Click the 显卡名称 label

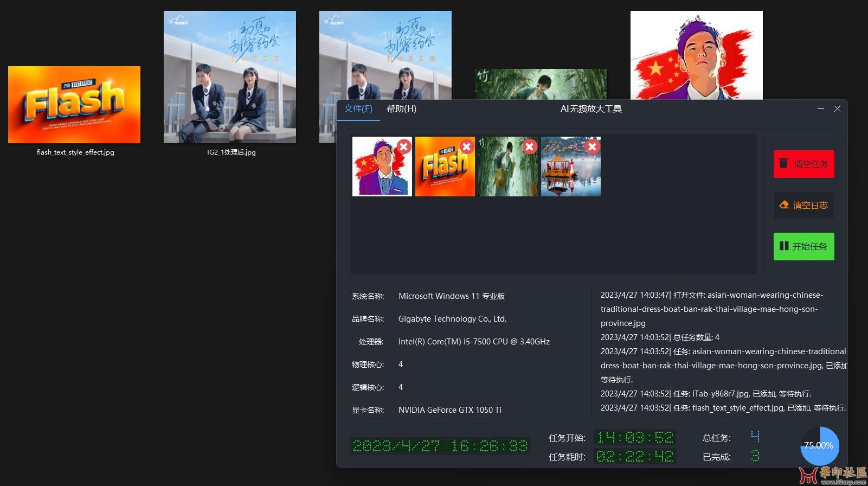(368, 410)
